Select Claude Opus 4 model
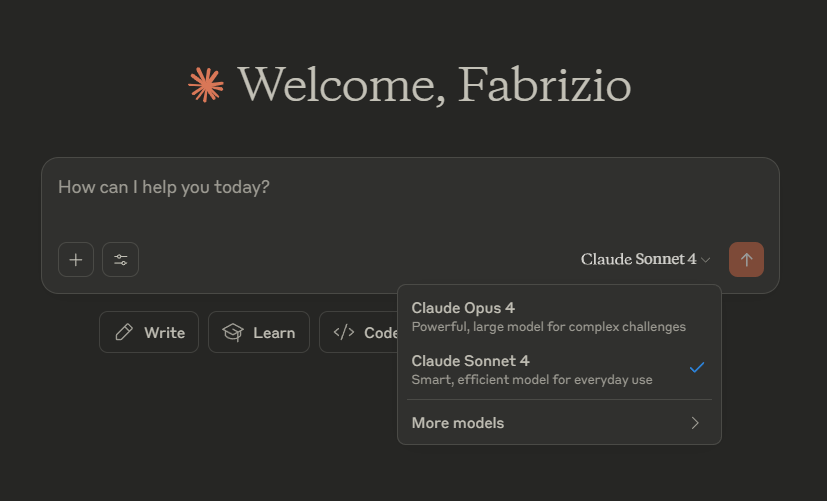Image resolution: width=827 pixels, height=501 pixels. point(559,317)
